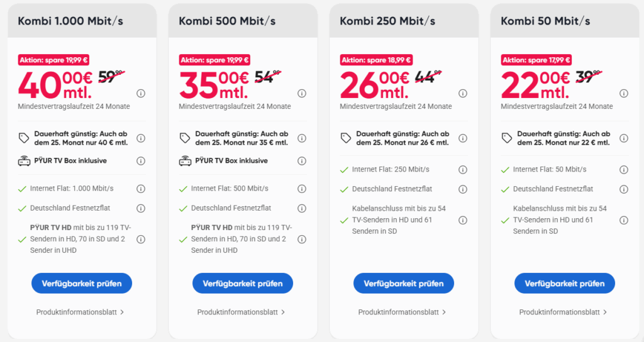Show info for PŸUR TV Box in Kombi 1.000

(x=141, y=161)
